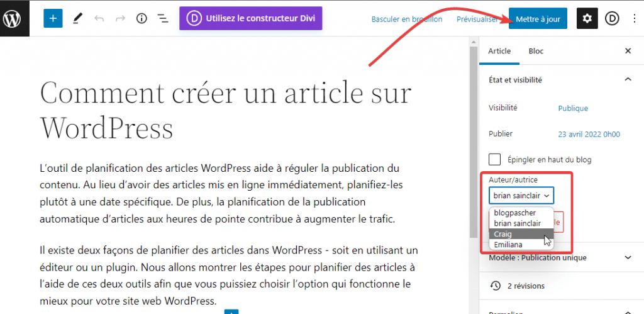Open the list view outline icon
Viewport: 644px width, 314px height.
click(163, 18)
